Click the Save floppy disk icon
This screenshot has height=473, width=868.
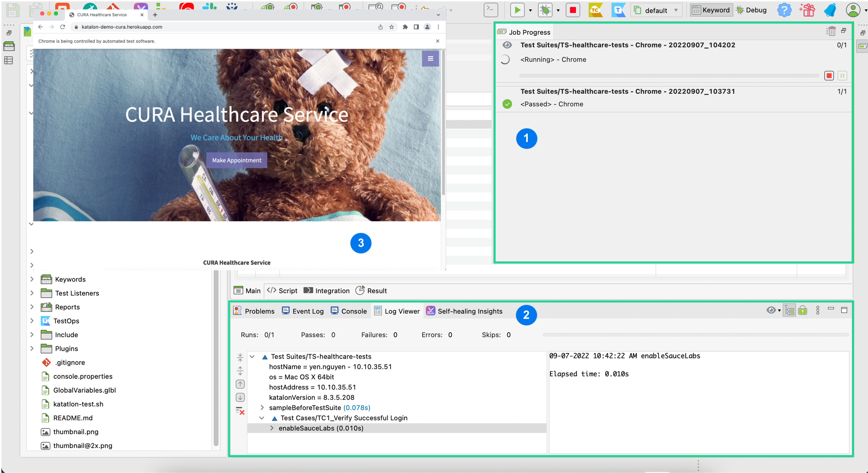point(12,10)
